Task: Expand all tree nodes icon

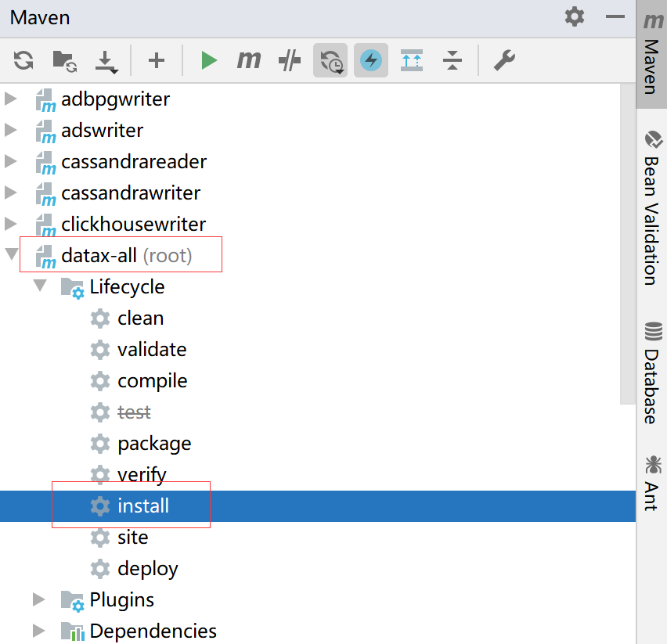Action: click(411, 60)
